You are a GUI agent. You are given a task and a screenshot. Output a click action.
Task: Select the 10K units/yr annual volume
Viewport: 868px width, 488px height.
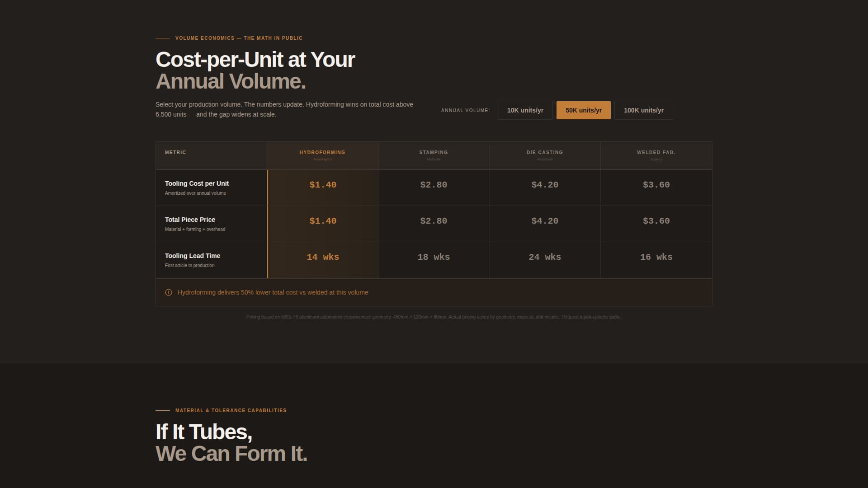pyautogui.click(x=524, y=110)
